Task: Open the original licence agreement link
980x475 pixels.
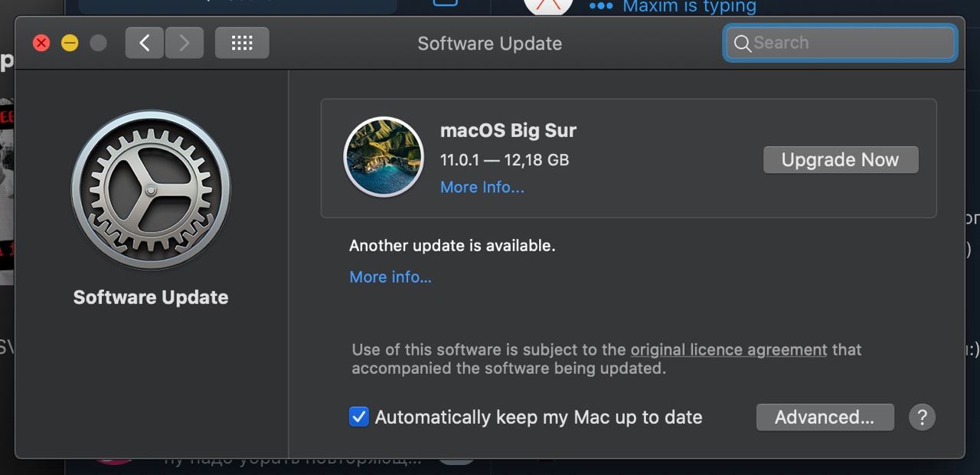Action: click(x=729, y=349)
